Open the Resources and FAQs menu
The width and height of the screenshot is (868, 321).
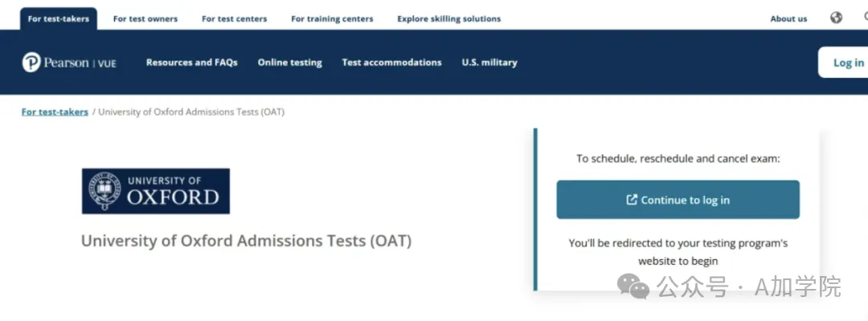coord(191,63)
